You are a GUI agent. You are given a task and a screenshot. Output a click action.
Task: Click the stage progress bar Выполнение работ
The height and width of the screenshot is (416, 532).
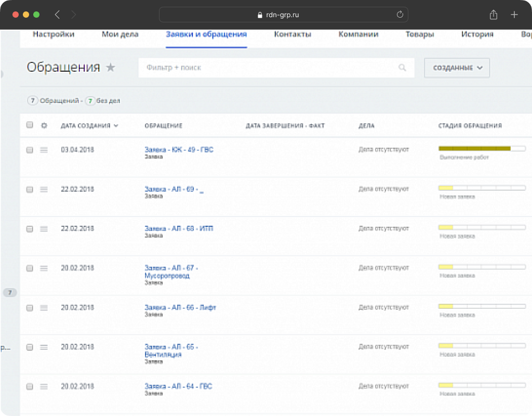click(x=482, y=148)
